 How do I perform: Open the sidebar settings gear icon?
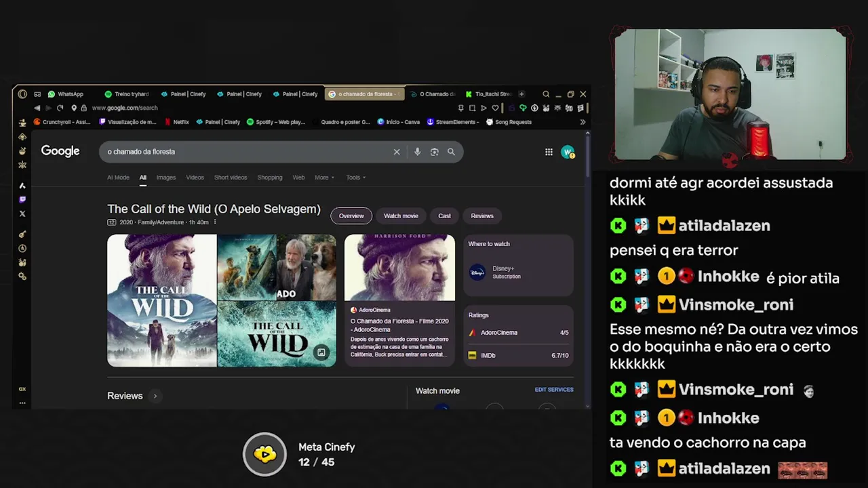click(x=22, y=277)
